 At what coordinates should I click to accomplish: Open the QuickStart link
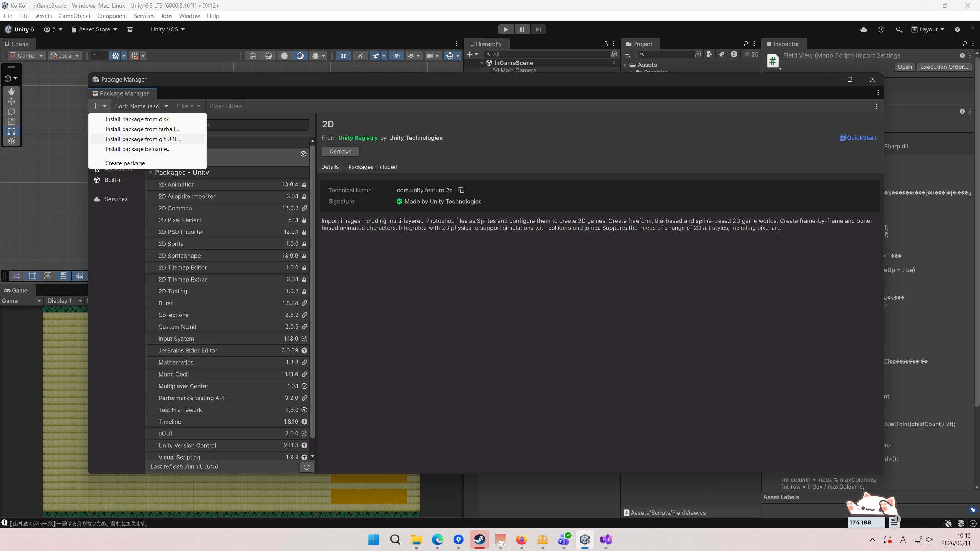[x=858, y=138]
